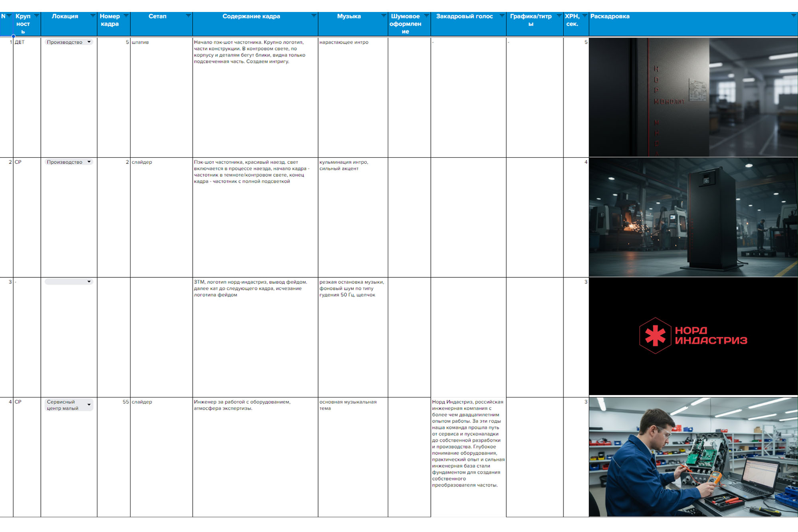
Task: Select the Закадровый голос header cell
Action: [468, 24]
